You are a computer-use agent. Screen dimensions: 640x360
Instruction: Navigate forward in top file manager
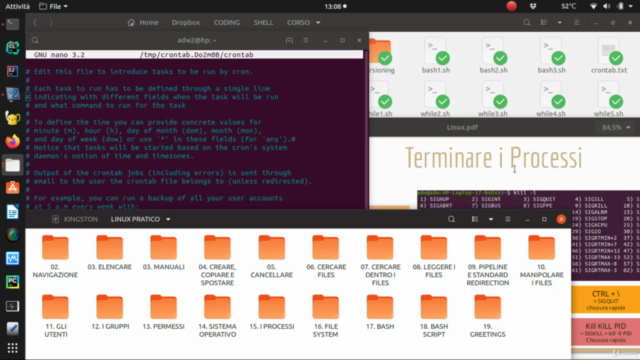[x=51, y=22]
